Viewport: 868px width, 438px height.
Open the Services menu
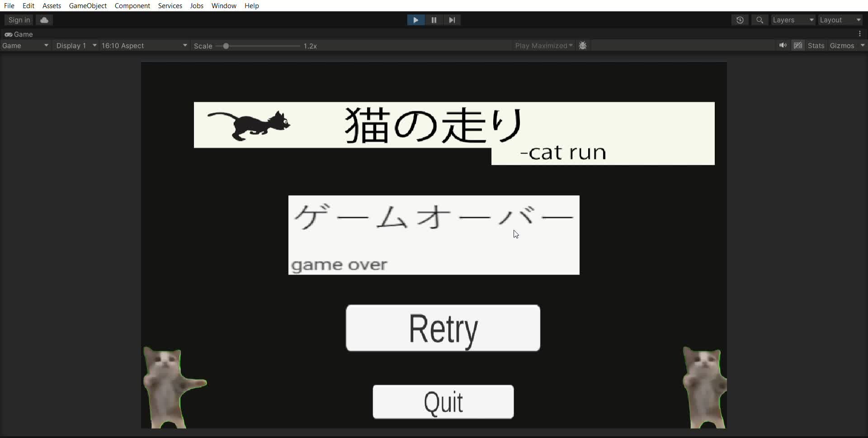(170, 6)
